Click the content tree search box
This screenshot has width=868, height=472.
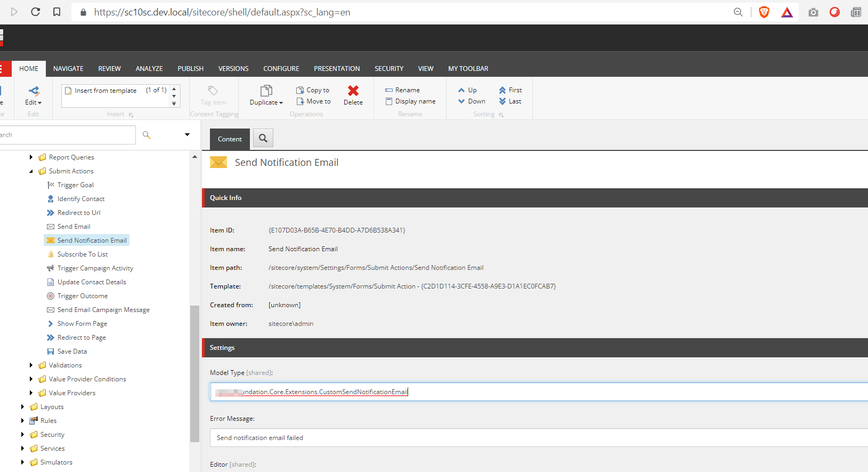[x=67, y=135]
